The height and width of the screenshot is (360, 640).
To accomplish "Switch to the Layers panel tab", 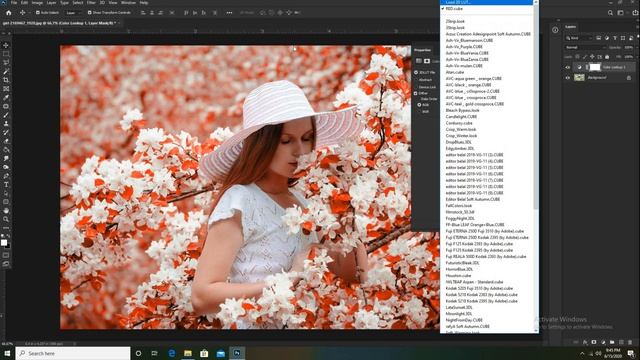I will pyautogui.click(x=570, y=27).
